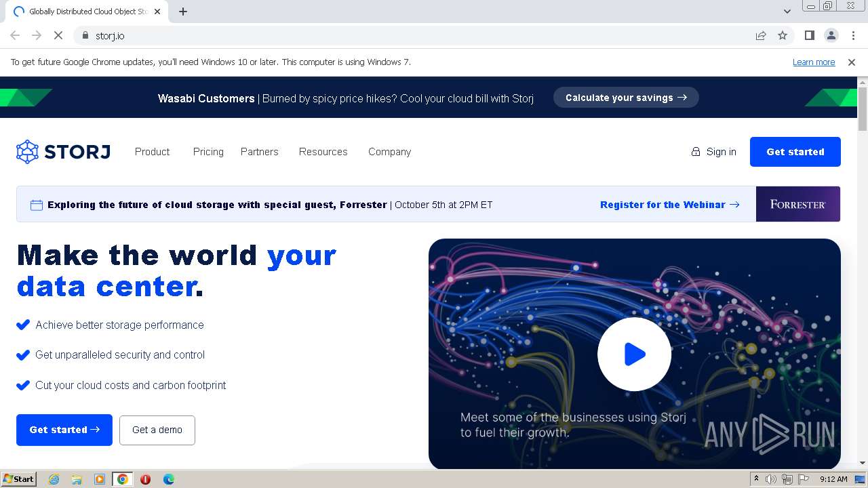Open the Resources menu
The width and height of the screenshot is (868, 488).
[x=323, y=152]
